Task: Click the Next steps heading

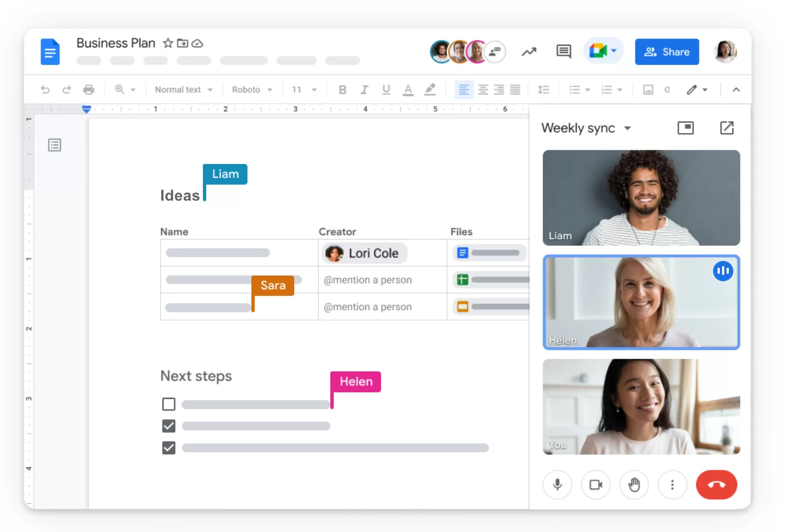Action: pos(196,376)
